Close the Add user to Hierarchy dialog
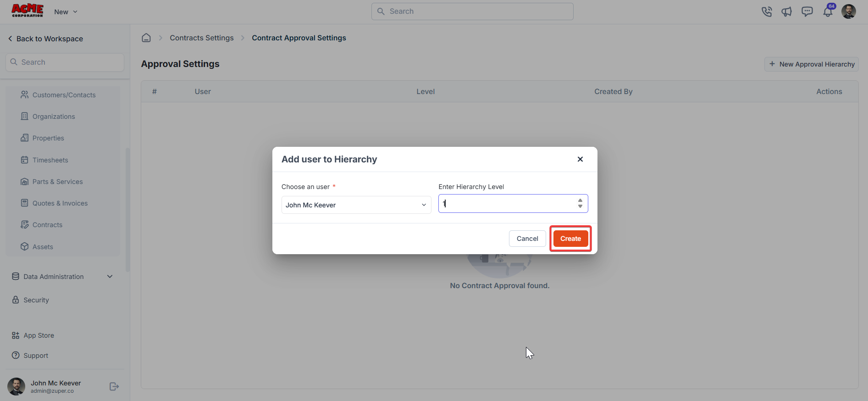Viewport: 868px width, 401px height. (580, 159)
